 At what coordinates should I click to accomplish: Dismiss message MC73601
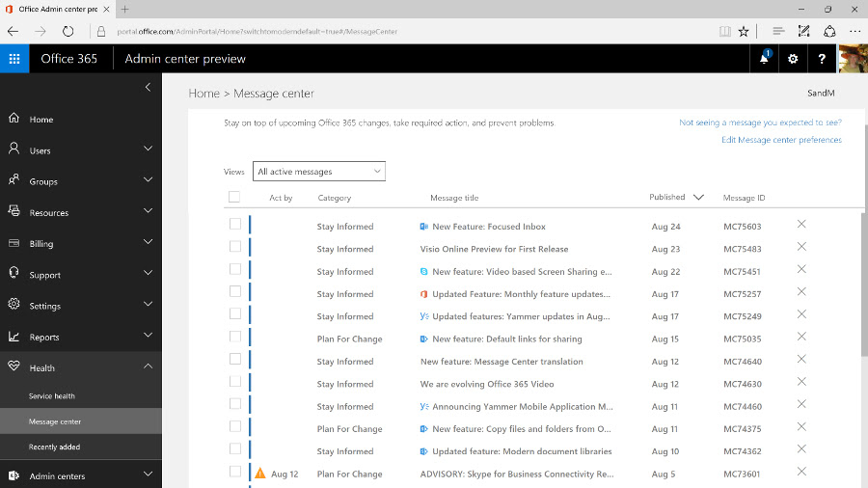[801, 472]
